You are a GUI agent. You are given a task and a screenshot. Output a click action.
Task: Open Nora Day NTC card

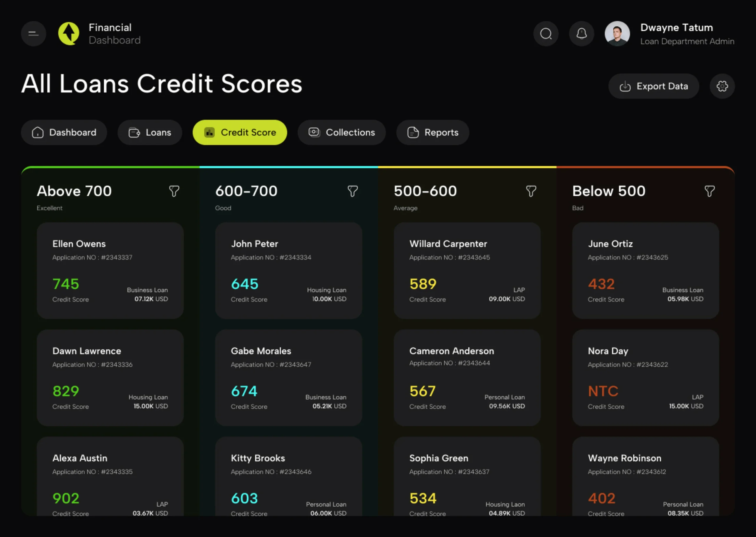[x=645, y=378]
